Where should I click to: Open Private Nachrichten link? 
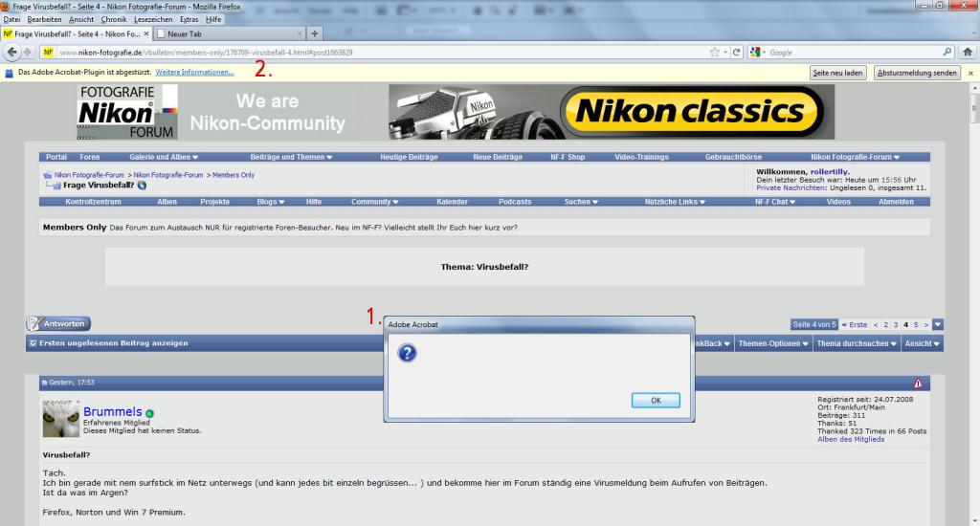click(791, 188)
